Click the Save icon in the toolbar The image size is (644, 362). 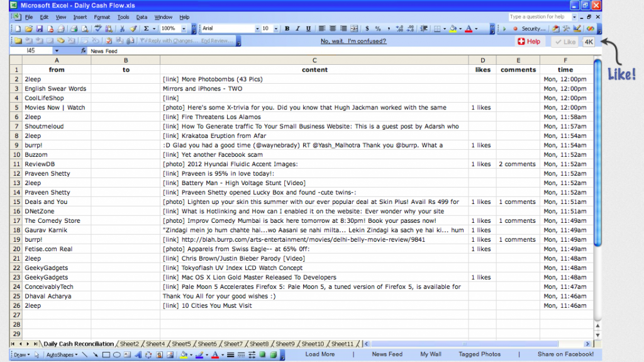40,29
